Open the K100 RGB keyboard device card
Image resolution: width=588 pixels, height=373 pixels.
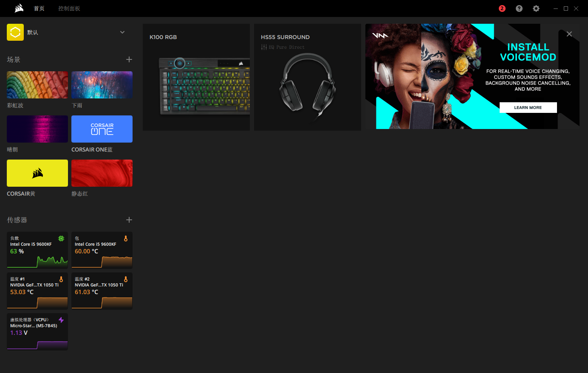[196, 77]
